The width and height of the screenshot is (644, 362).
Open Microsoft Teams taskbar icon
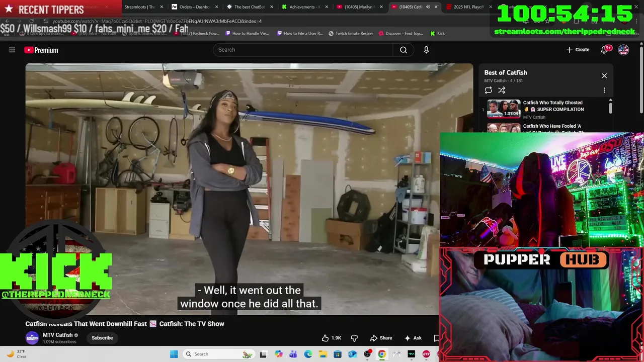293,354
